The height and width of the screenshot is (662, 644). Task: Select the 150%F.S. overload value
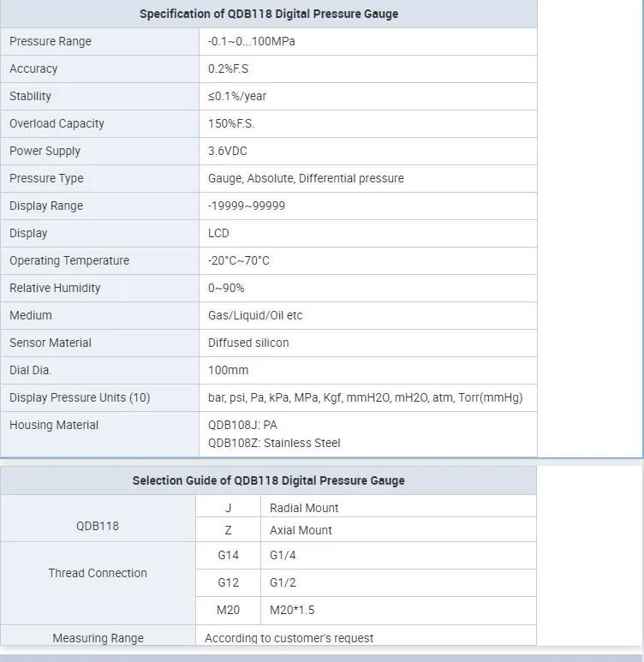click(x=231, y=123)
